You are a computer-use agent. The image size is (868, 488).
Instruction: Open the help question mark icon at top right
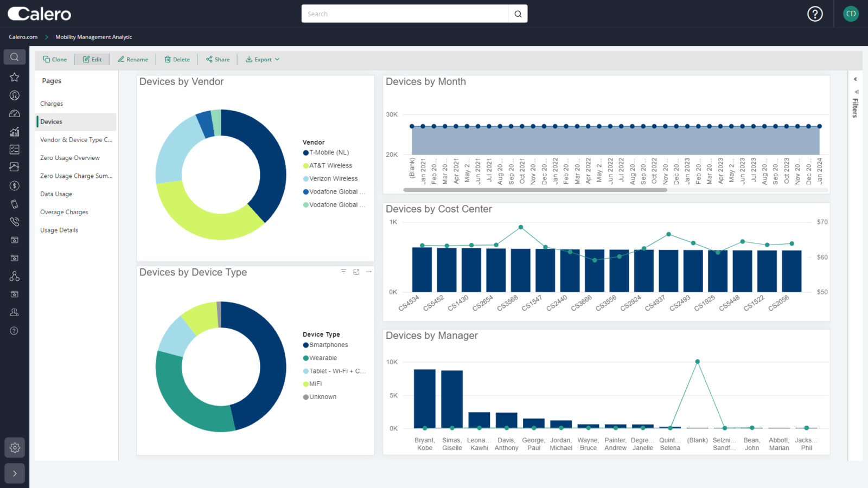[815, 14]
